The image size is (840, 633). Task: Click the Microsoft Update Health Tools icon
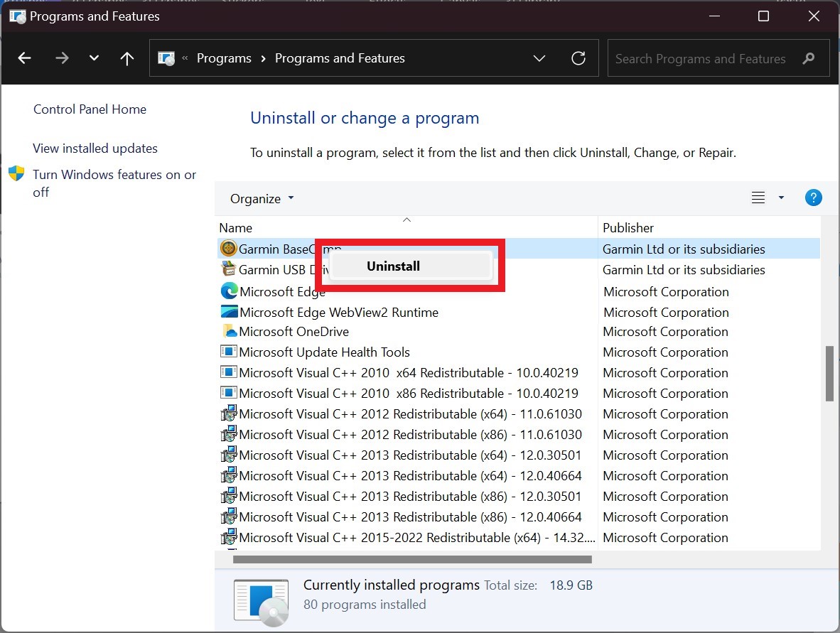coord(229,351)
